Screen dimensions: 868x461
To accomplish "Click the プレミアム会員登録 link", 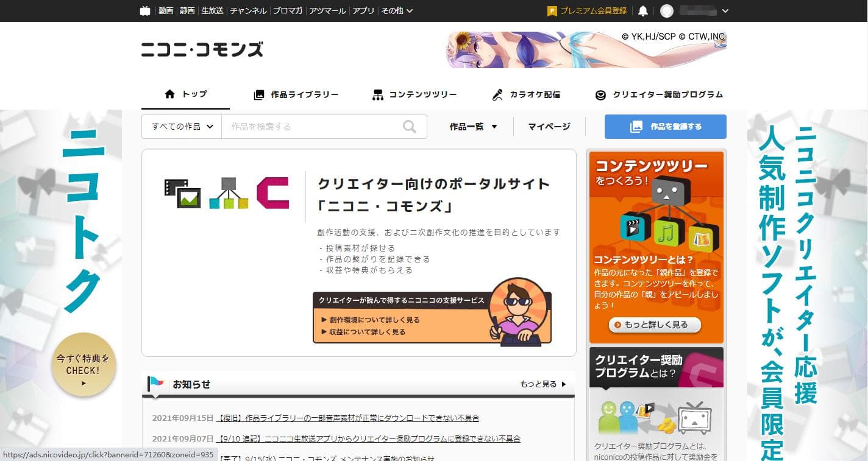I will point(593,10).
